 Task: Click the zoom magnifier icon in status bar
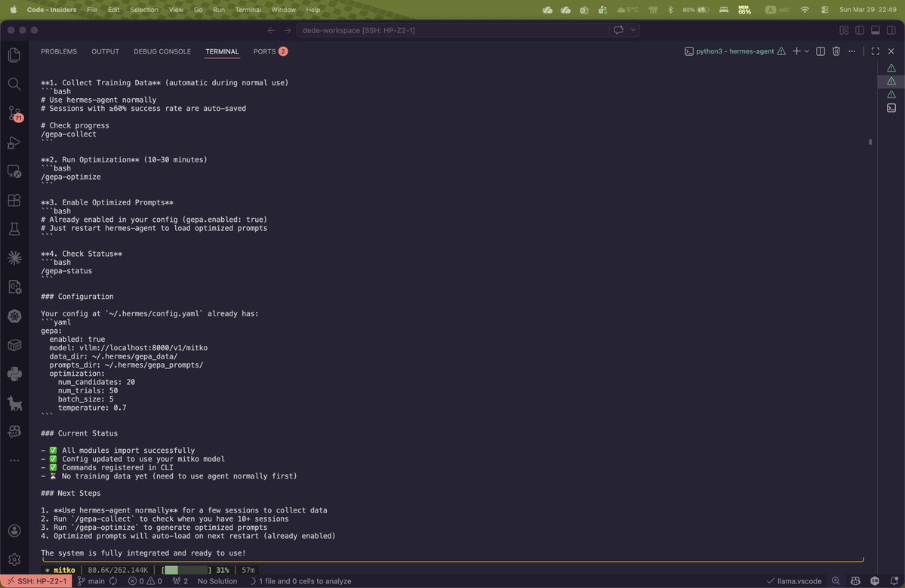pos(836,581)
